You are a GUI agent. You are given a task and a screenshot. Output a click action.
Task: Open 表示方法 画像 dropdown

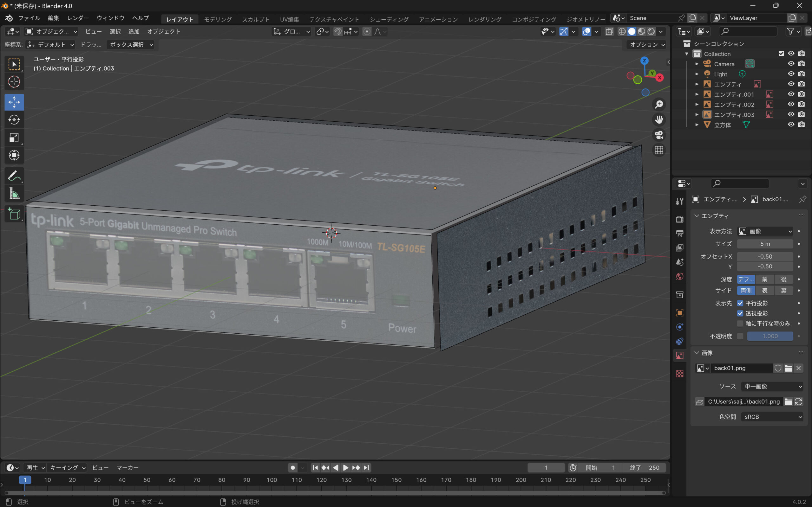pyautogui.click(x=765, y=231)
